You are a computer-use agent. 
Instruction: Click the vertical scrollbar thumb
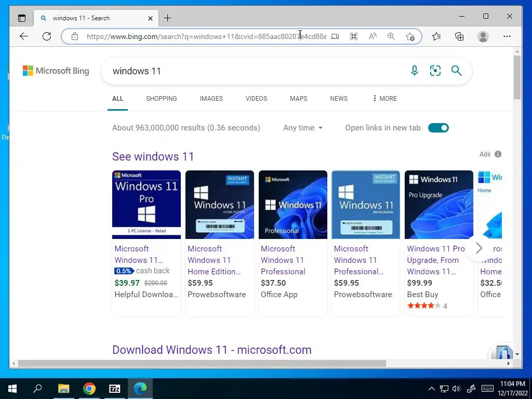pyautogui.click(x=517, y=77)
